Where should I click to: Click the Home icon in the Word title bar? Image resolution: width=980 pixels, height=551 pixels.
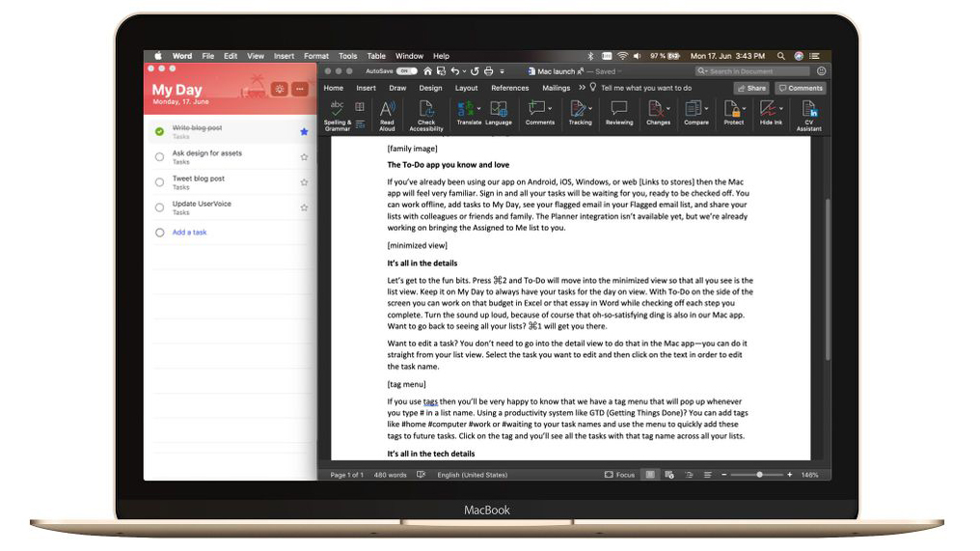(x=427, y=71)
